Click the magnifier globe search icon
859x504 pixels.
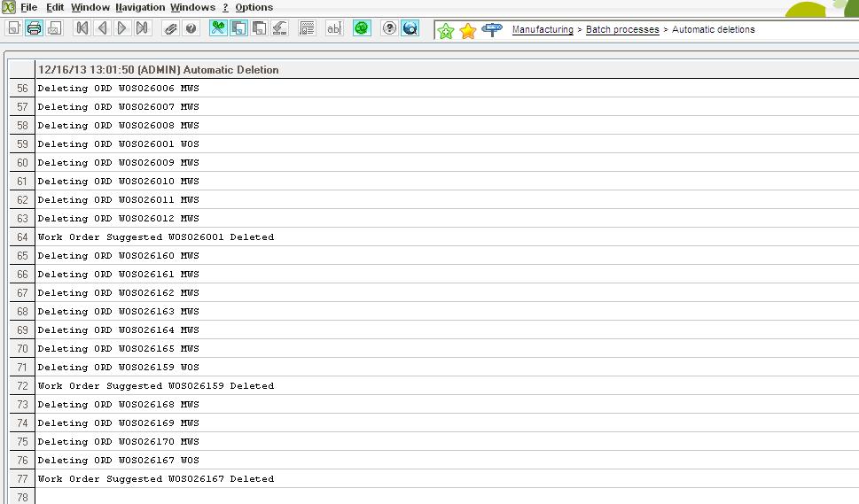coord(410,28)
